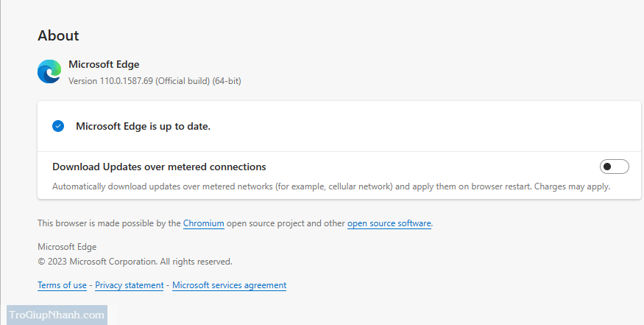
Task: Click the Microsoft Edge text above the copyright
Action: point(67,247)
